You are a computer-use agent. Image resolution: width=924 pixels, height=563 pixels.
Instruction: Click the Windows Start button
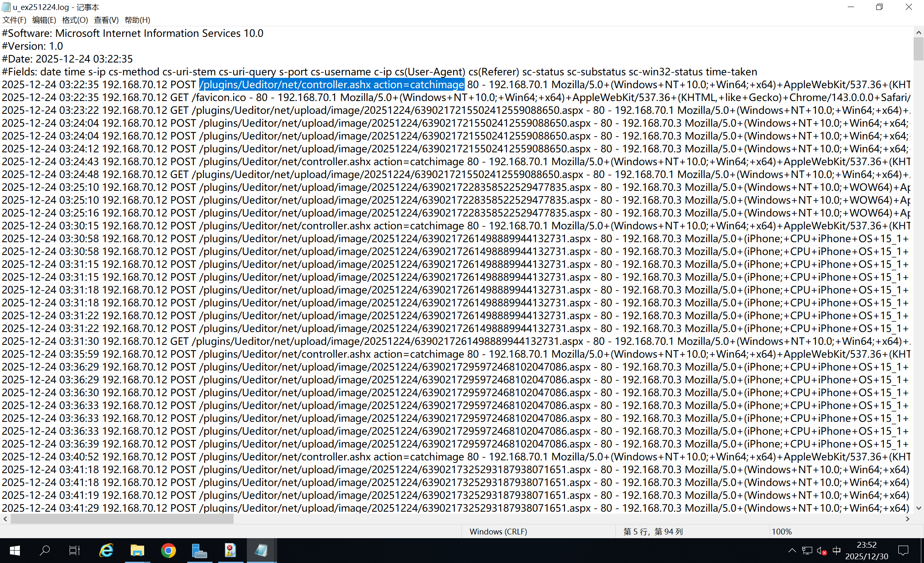pyautogui.click(x=14, y=551)
